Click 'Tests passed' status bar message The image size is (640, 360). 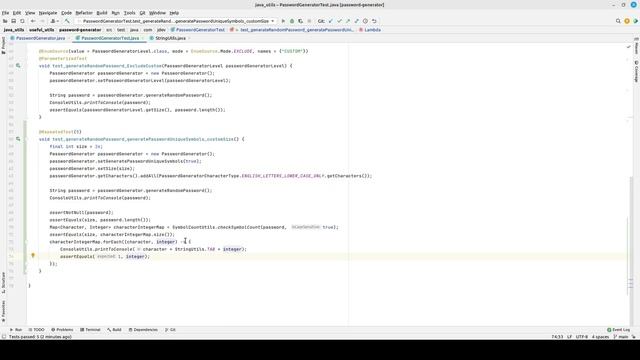[40, 337]
